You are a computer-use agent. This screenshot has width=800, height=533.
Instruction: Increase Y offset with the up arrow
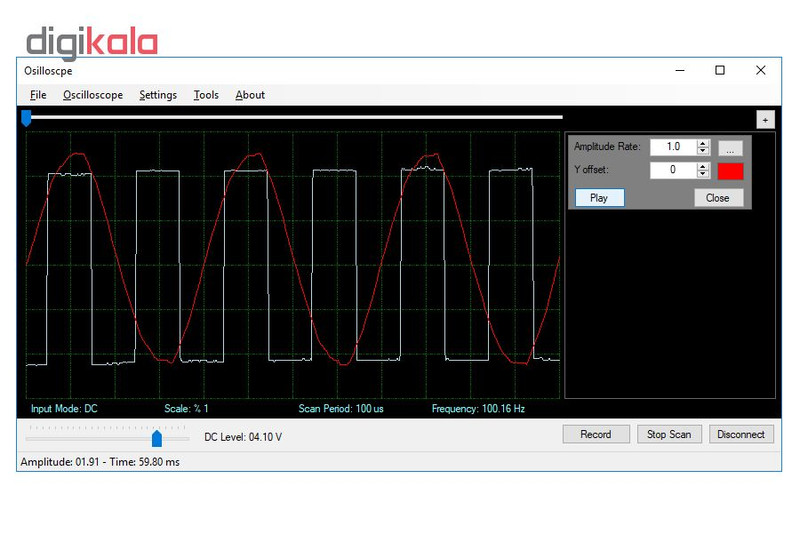point(703,166)
